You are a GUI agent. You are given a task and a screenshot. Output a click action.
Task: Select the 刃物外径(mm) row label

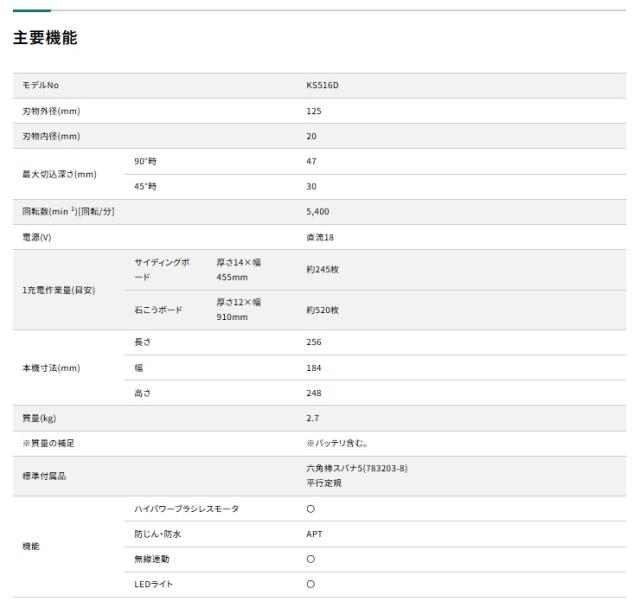point(51,111)
